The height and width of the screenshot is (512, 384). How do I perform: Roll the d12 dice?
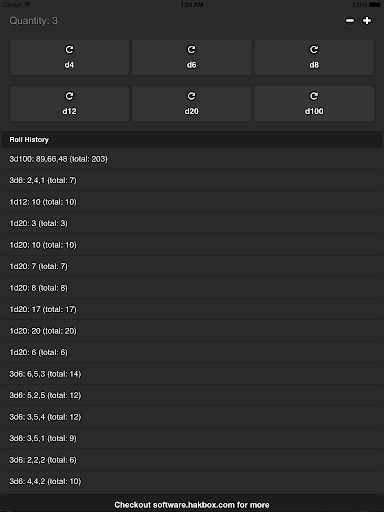point(69,104)
